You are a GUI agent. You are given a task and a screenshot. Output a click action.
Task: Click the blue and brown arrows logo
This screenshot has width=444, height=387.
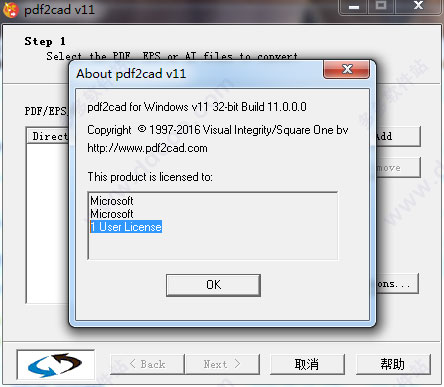coord(56,365)
